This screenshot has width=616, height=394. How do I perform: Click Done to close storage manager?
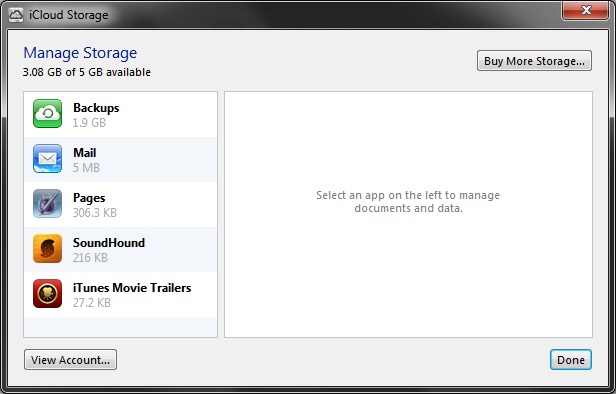click(571, 360)
